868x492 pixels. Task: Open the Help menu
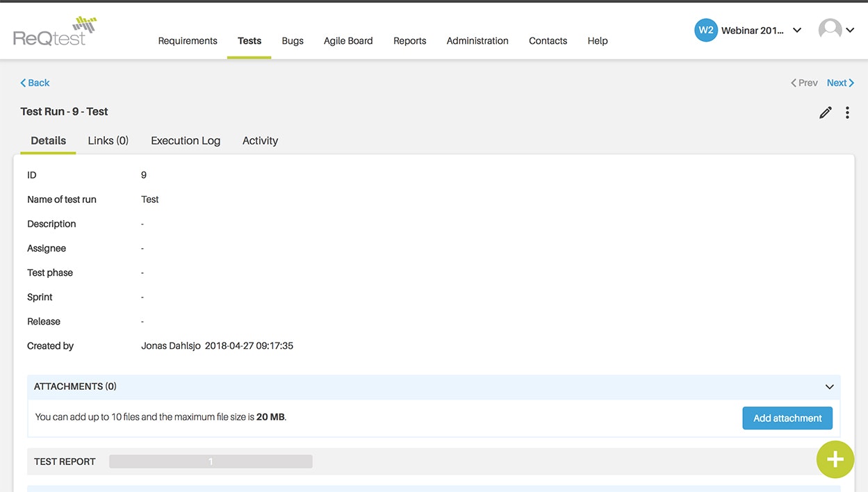pyautogui.click(x=598, y=41)
